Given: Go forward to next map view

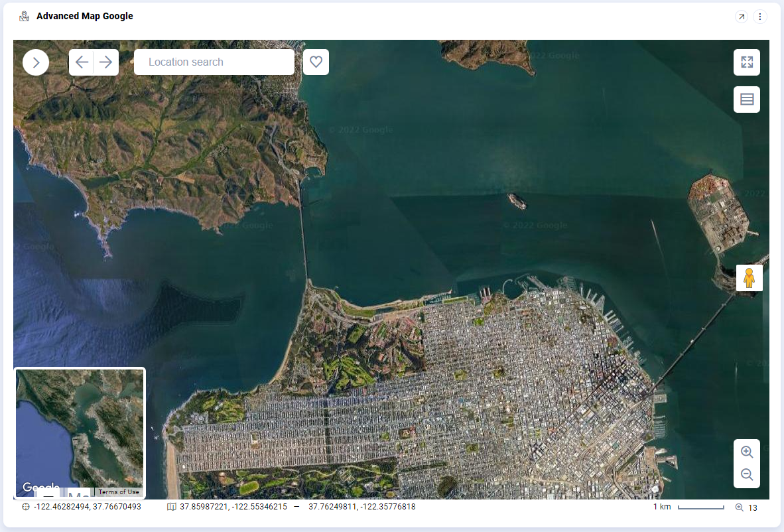Looking at the screenshot, I should click(106, 62).
